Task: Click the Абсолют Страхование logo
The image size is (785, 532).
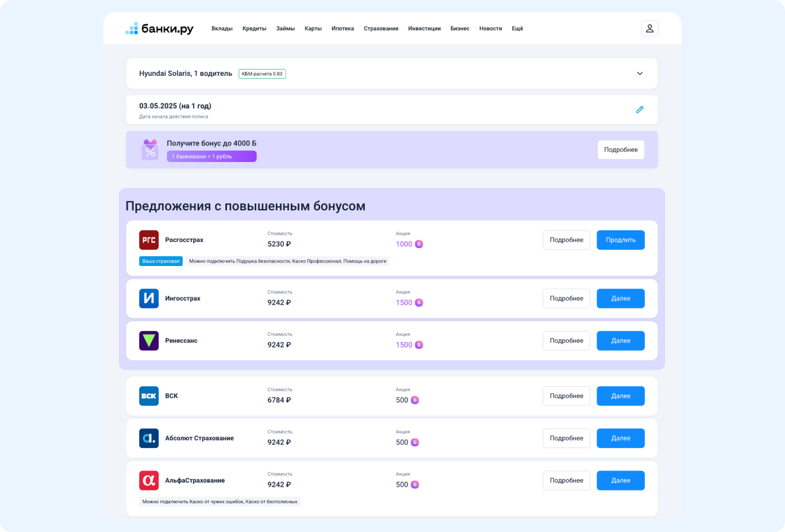Action: pos(149,438)
